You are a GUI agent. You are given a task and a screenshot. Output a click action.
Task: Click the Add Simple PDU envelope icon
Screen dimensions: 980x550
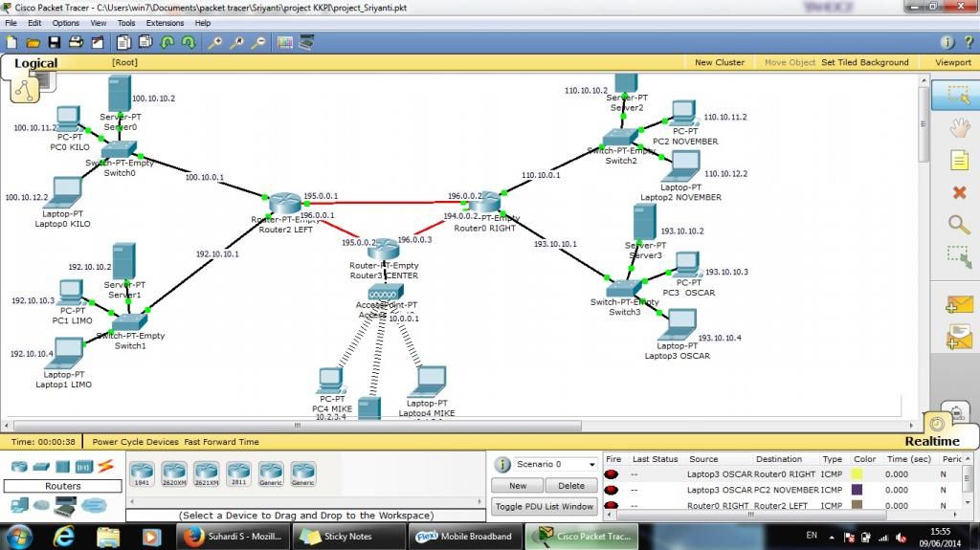click(x=958, y=305)
